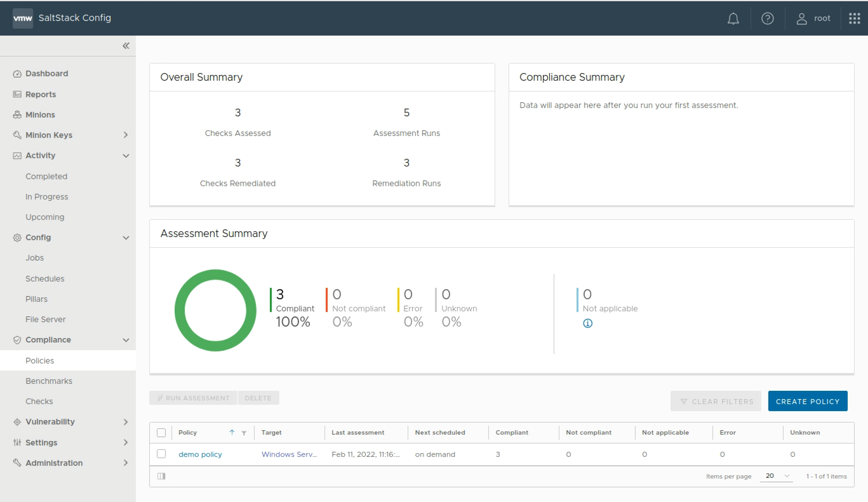The image size is (868, 502).
Task: Click the root user profile icon
Action: tap(802, 18)
